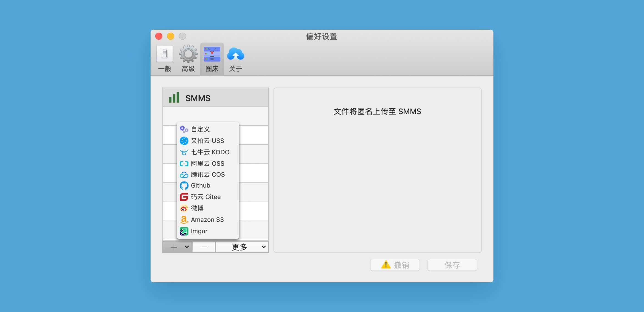This screenshot has width=644, height=312.
Task: Click the yellow minimize window button
Action: [171, 36]
